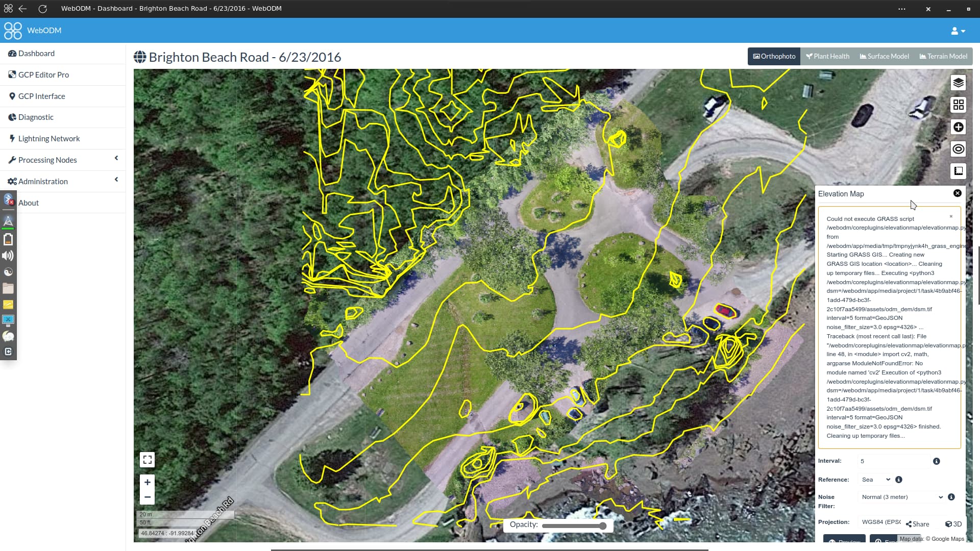The image size is (980, 551).
Task: Select the Orthophoto view toggle
Action: point(774,56)
